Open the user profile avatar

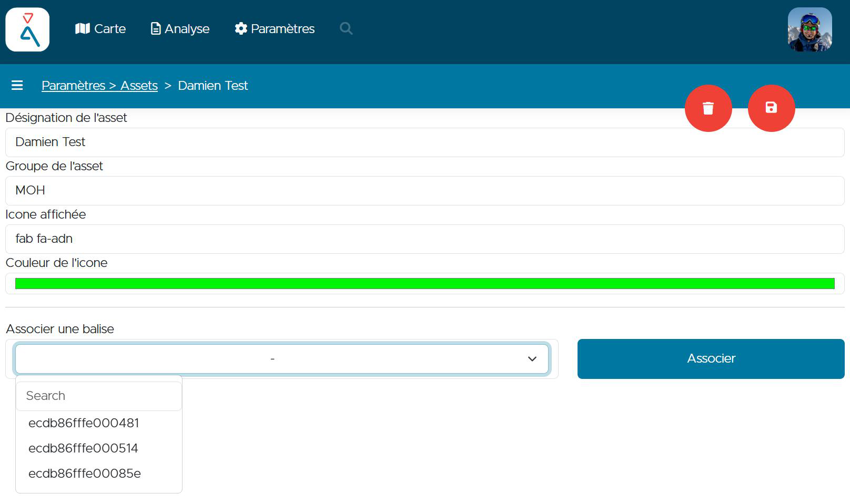point(809,29)
